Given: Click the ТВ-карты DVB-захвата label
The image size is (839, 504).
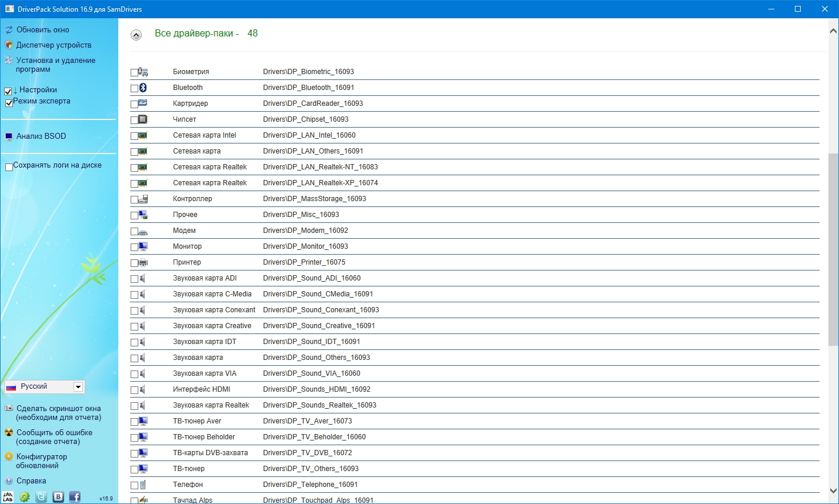Looking at the screenshot, I should 211,453.
